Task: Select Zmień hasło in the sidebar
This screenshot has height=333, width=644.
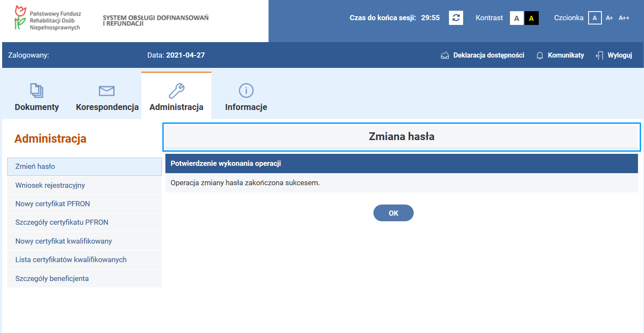Action: [85, 167]
